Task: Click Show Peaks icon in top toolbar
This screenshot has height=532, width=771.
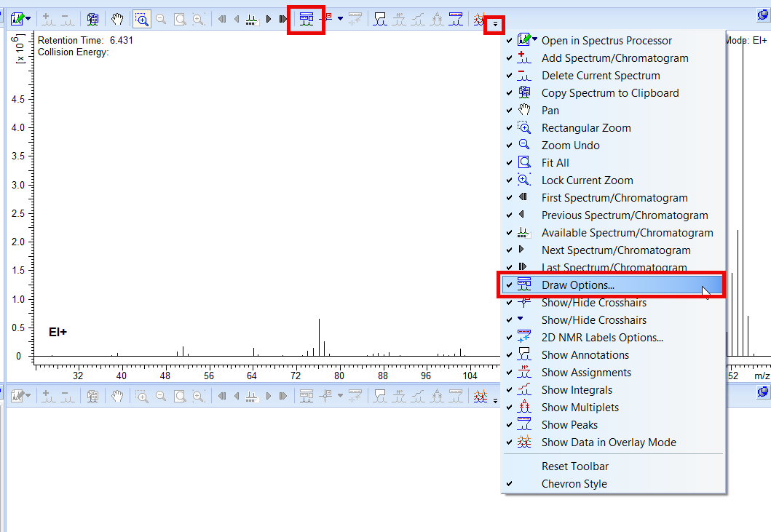Action: [456, 20]
